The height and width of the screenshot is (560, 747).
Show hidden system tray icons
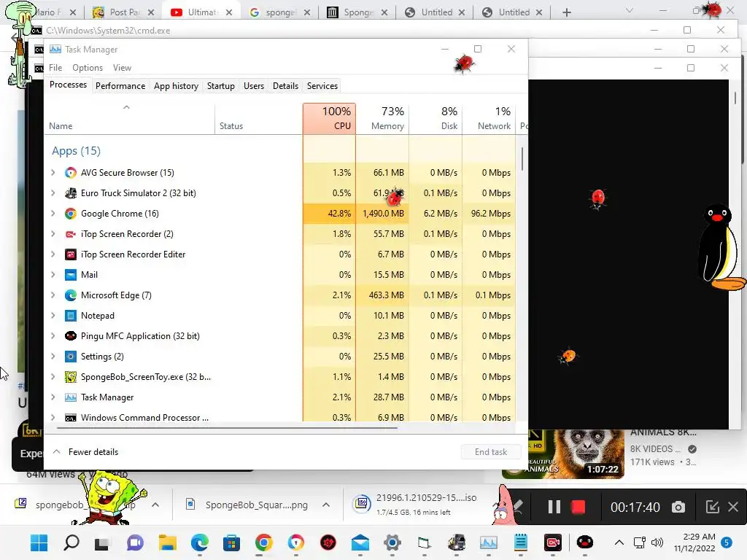point(619,542)
